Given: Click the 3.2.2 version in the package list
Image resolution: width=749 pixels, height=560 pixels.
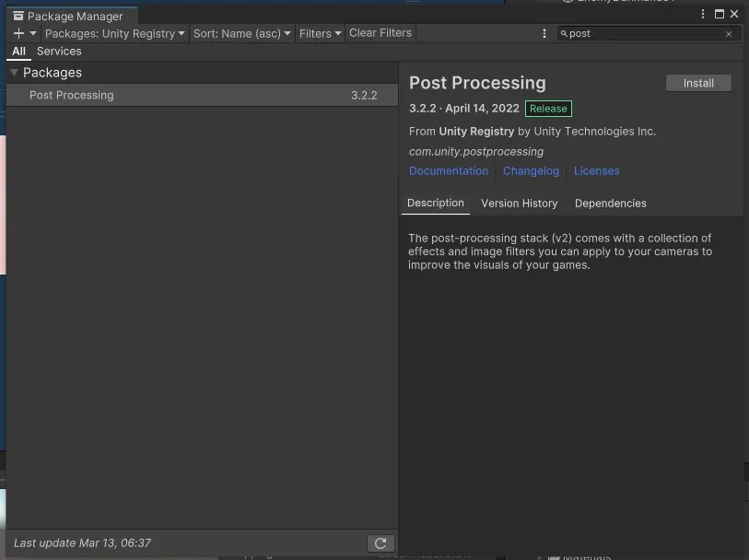Looking at the screenshot, I should [364, 96].
